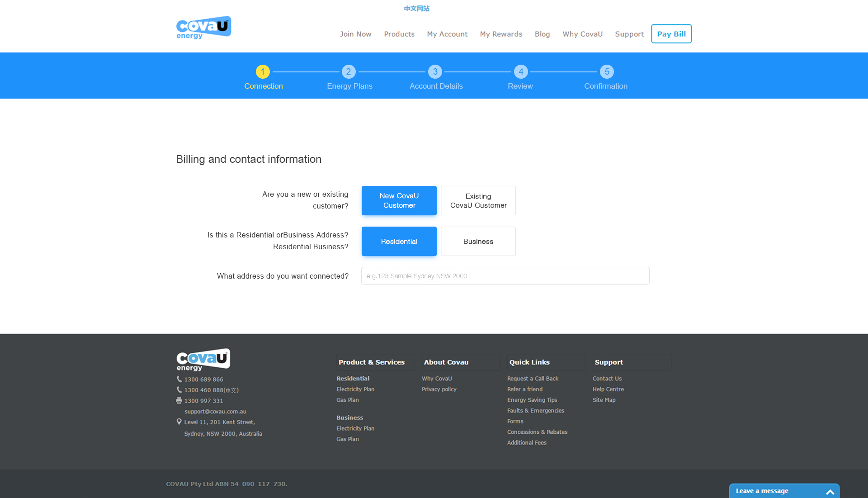This screenshot has height=498, width=868.
Task: Open My Account in navigation
Action: pos(447,34)
